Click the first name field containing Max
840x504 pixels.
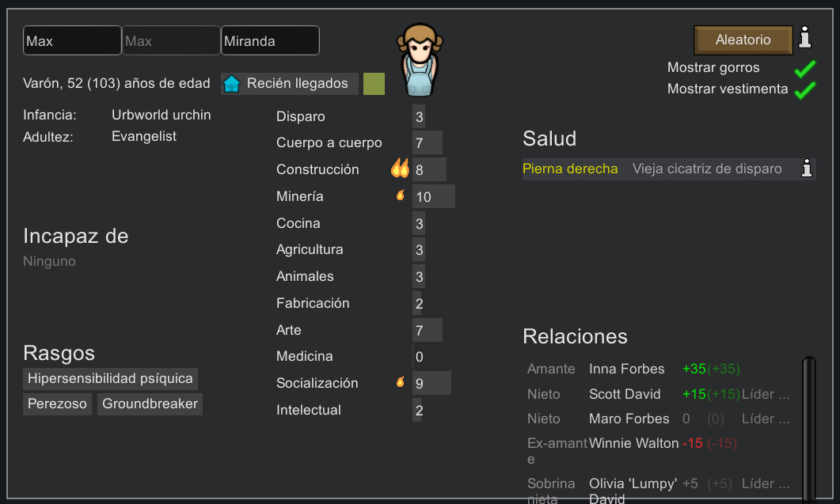pos(72,41)
